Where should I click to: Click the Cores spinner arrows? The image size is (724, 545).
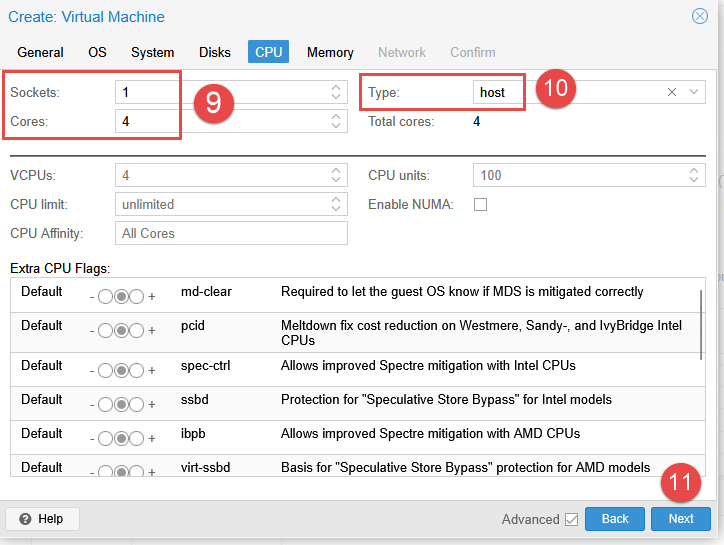coord(336,121)
